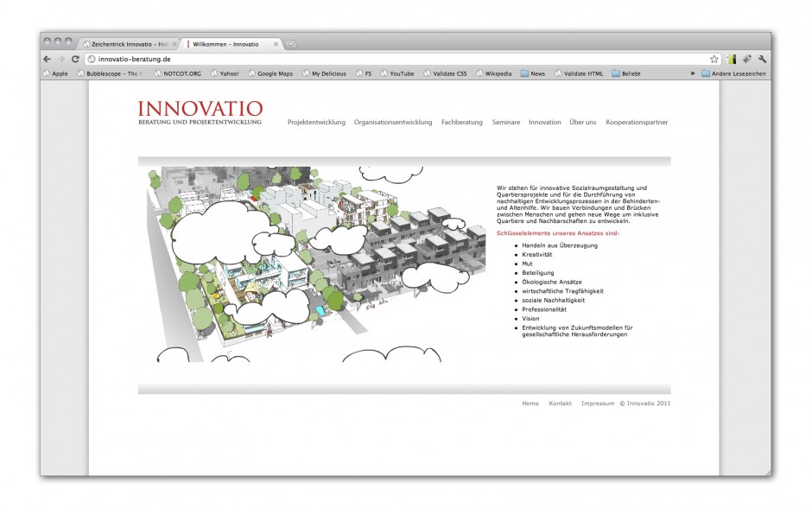This screenshot has height=508, width=812.
Task: Open the Yahoo! bookmark
Action: coord(225,73)
